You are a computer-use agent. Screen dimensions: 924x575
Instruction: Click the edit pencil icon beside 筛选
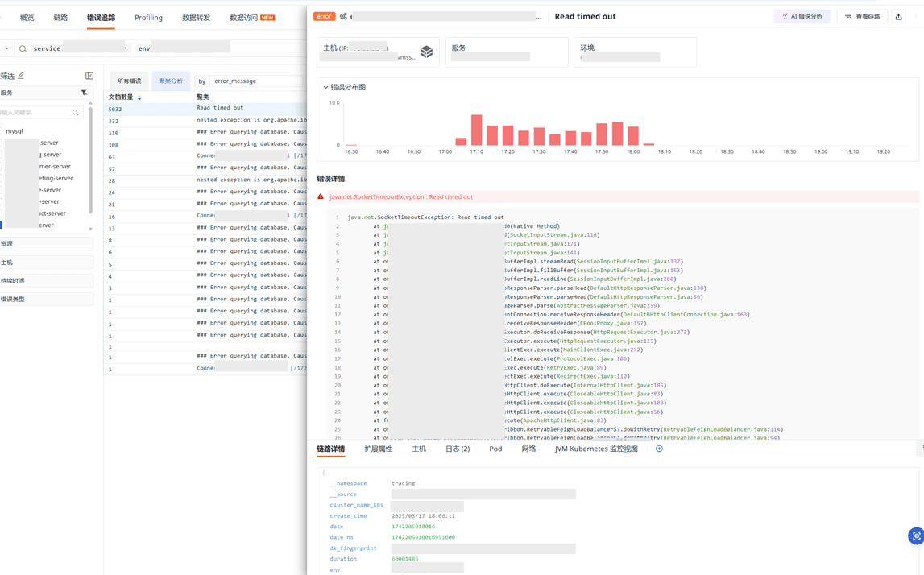pyautogui.click(x=22, y=76)
